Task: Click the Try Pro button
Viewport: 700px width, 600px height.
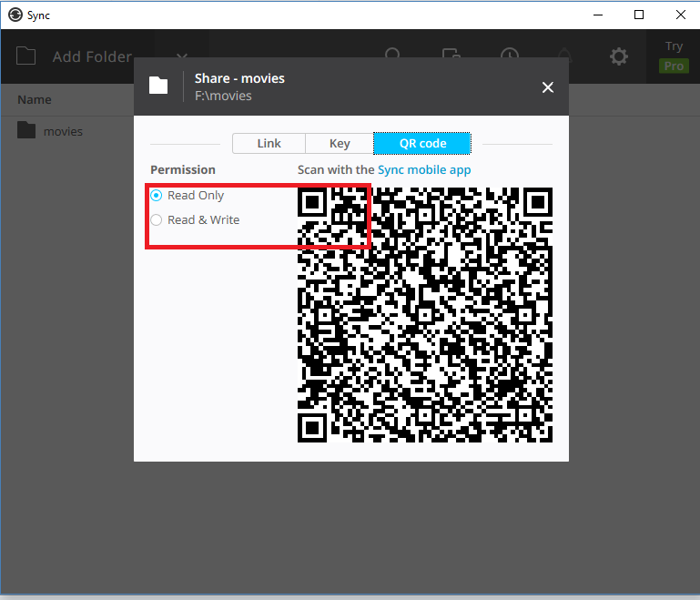Action: click(x=674, y=56)
